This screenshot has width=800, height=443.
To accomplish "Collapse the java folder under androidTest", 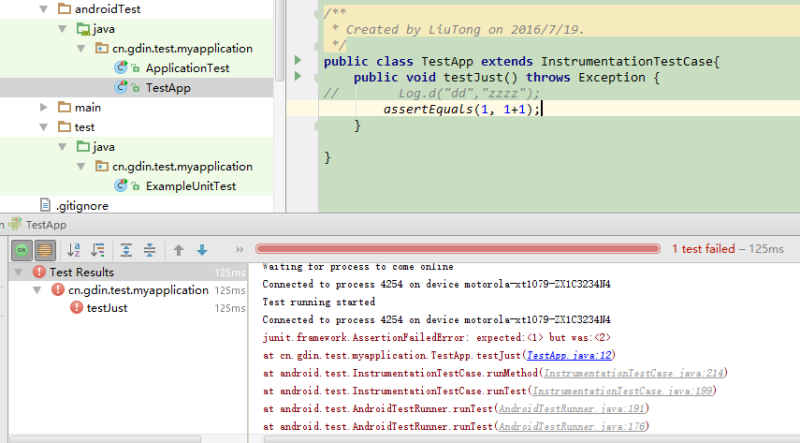I will click(x=62, y=29).
